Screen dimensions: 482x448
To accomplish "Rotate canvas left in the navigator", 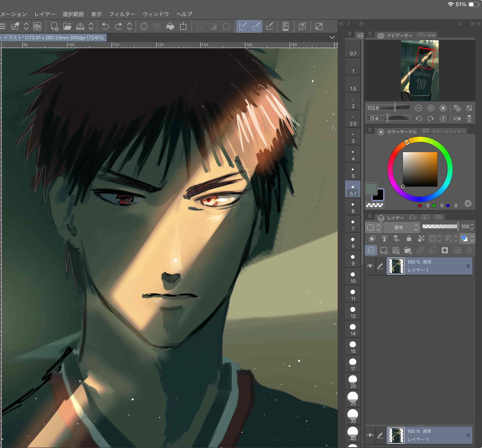I will (x=419, y=119).
